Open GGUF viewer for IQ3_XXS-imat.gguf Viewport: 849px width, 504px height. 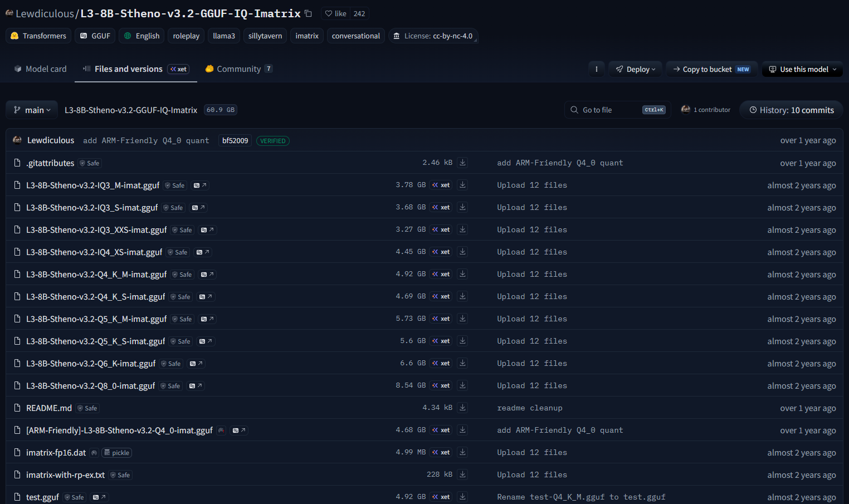point(207,230)
